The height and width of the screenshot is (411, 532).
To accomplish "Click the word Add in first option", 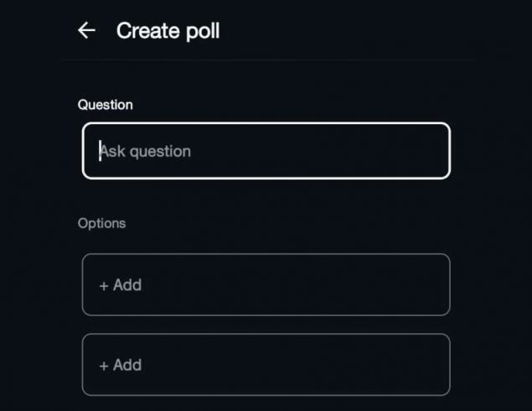I will click(127, 285).
